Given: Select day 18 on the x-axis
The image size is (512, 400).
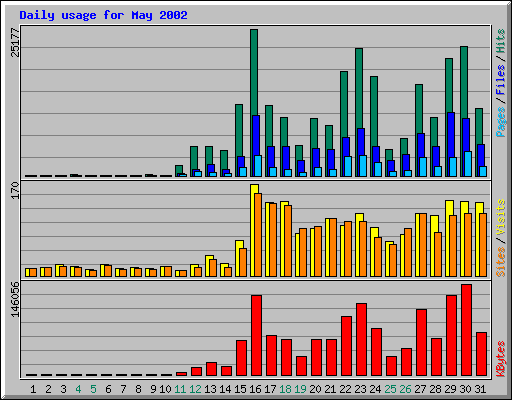Looking at the screenshot, I should point(285,389).
